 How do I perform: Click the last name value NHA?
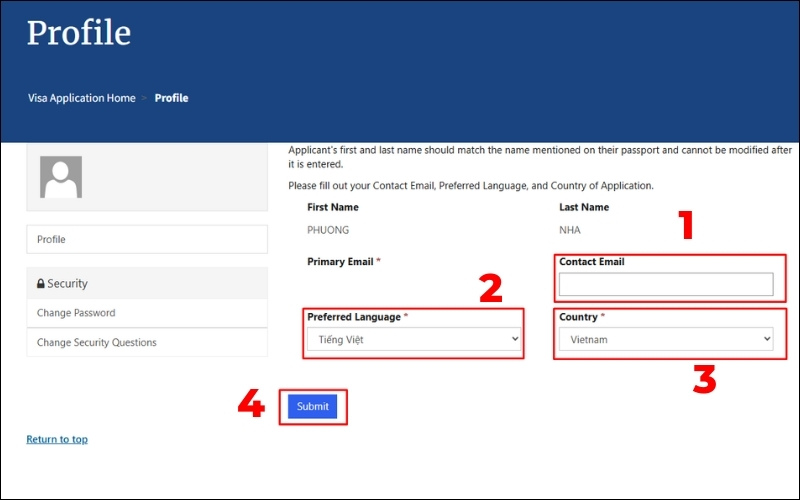point(570,230)
